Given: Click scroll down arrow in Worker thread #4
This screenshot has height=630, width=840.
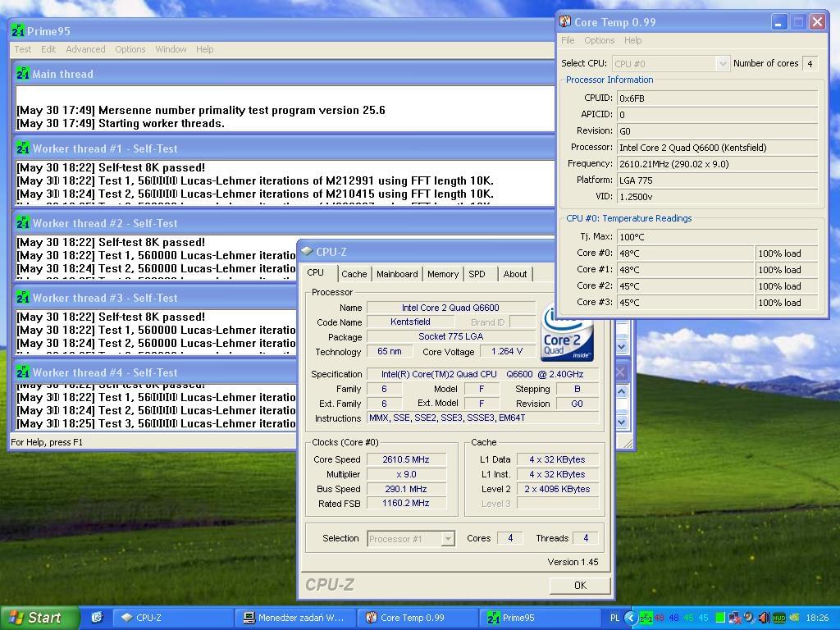Looking at the screenshot, I should (621, 422).
